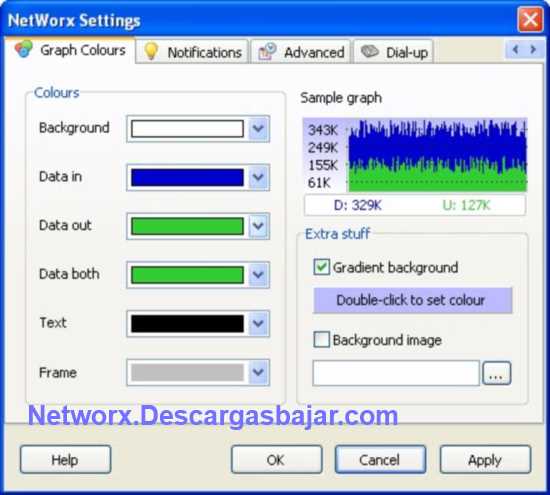
Task: Click the Help button
Action: [66, 460]
